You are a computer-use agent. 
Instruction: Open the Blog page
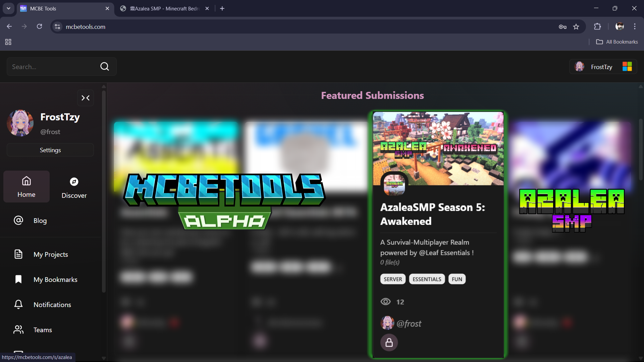(30, 221)
